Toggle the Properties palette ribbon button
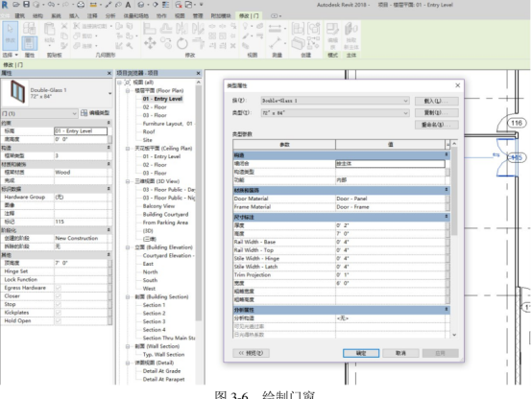Screen dimensions: 532x399 coord(29,43)
